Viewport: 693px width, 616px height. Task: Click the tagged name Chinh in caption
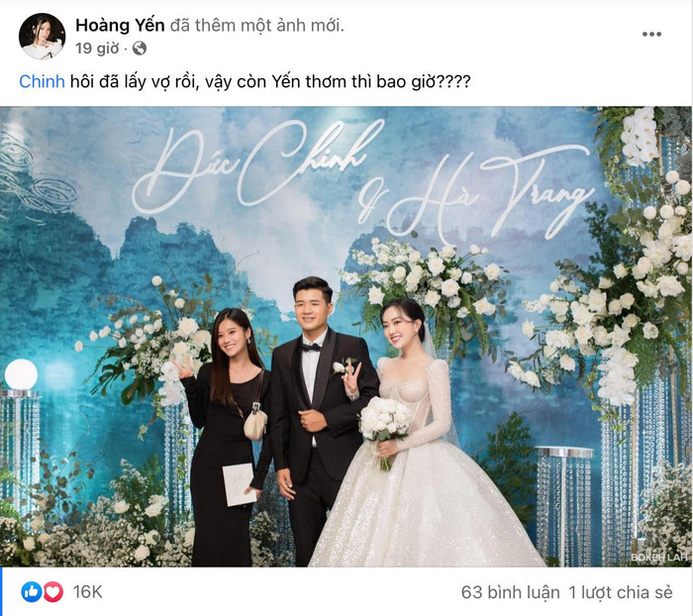42,81
